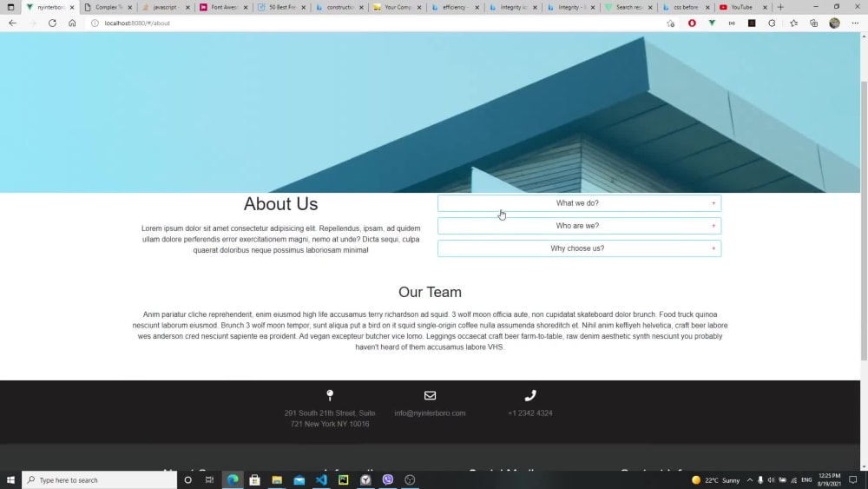Click the envelope email icon in footer

(431, 395)
